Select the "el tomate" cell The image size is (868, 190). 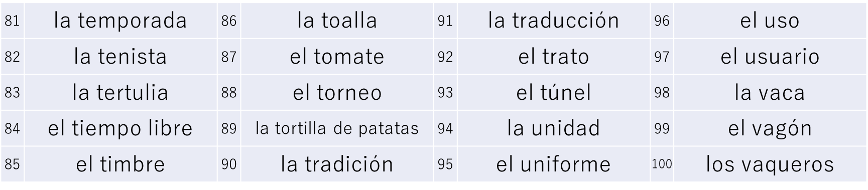click(337, 57)
